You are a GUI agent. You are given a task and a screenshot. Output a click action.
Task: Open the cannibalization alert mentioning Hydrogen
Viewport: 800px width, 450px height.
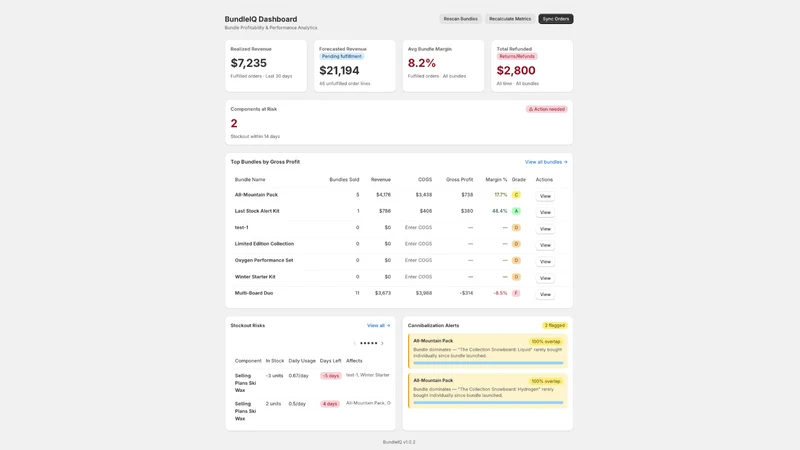click(x=488, y=391)
